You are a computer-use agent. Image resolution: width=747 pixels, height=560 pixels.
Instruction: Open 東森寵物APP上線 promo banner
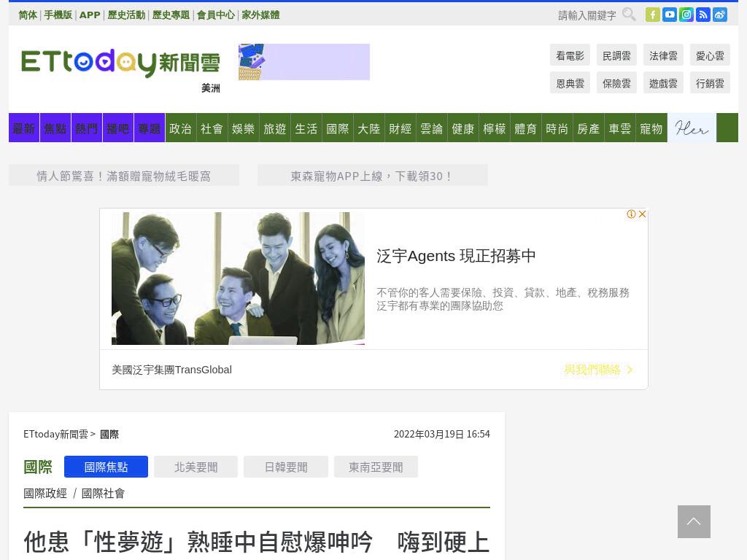(x=373, y=175)
